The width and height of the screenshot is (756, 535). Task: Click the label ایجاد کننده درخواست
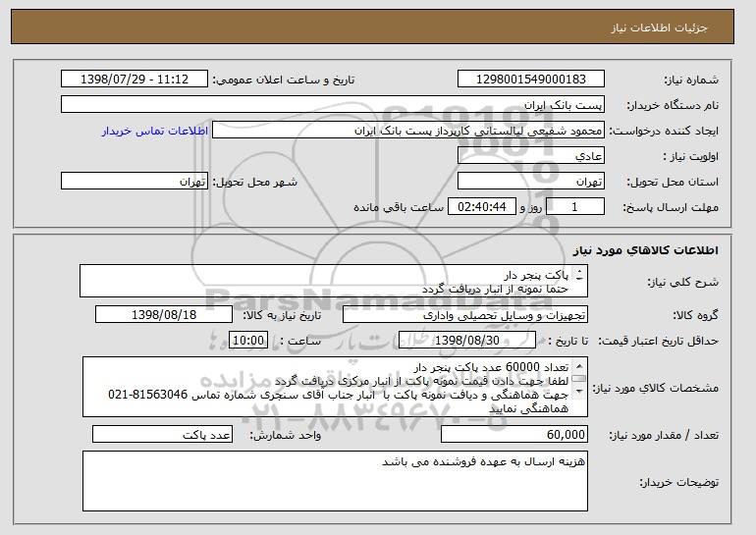click(x=664, y=131)
